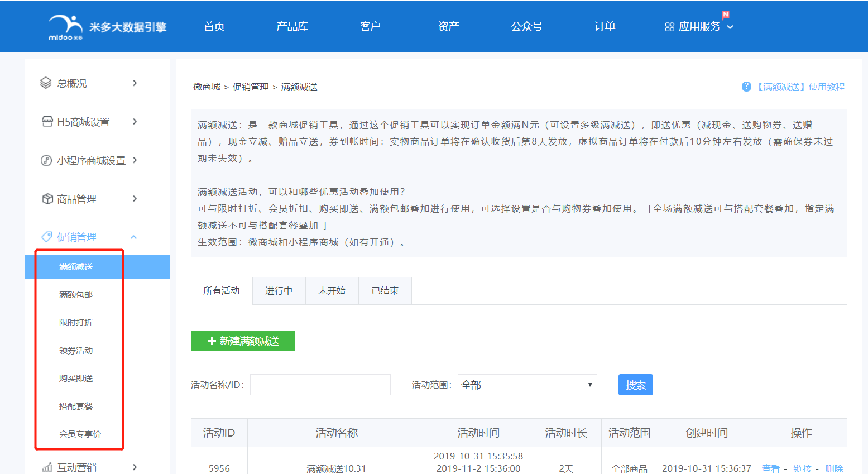
Task: Click 删除 for activity 5956
Action: [834, 468]
